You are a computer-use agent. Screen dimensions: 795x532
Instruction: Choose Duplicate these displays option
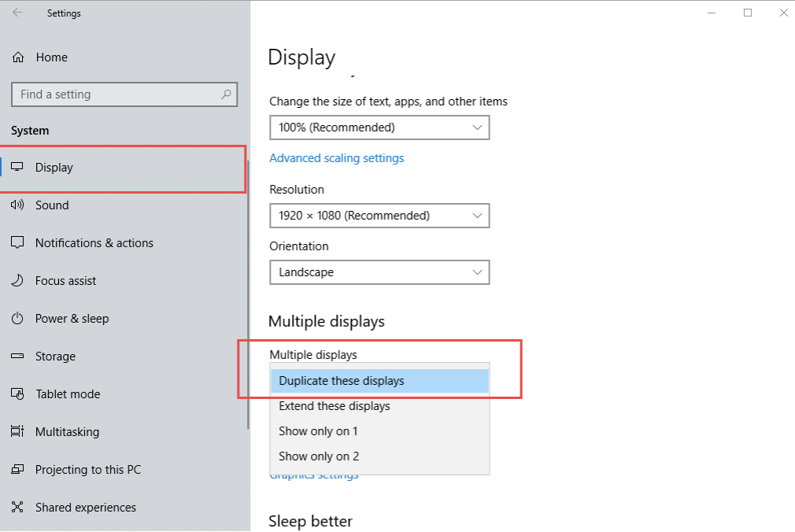(379, 381)
